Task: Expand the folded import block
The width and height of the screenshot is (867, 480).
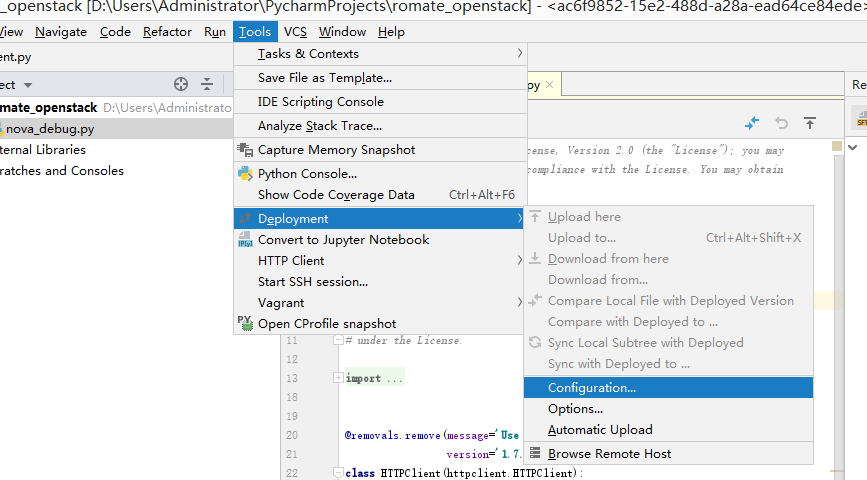Action: pyautogui.click(x=338, y=378)
